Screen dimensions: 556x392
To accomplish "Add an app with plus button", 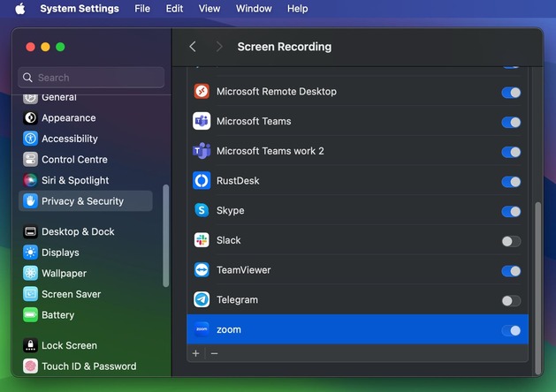I will click(195, 353).
